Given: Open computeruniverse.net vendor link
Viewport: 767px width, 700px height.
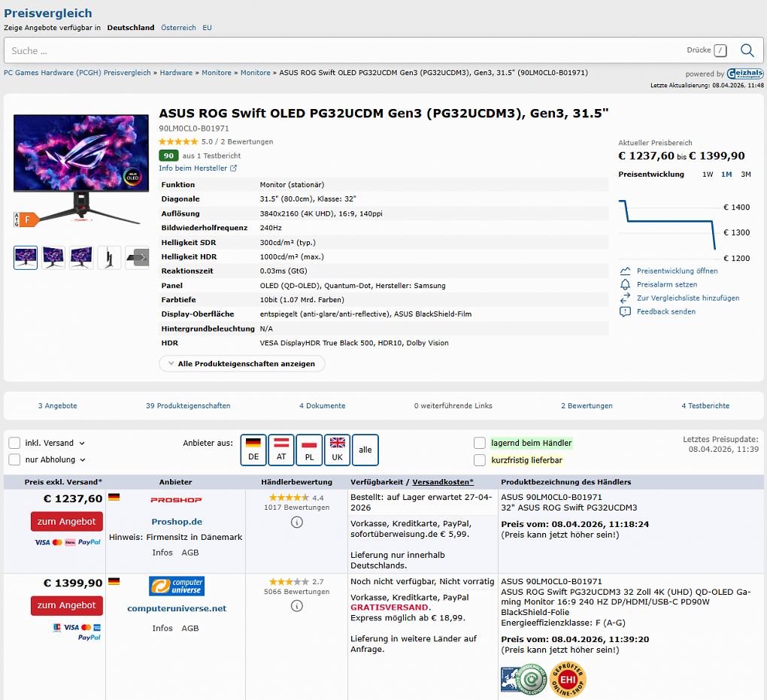Looking at the screenshot, I should click(177, 608).
